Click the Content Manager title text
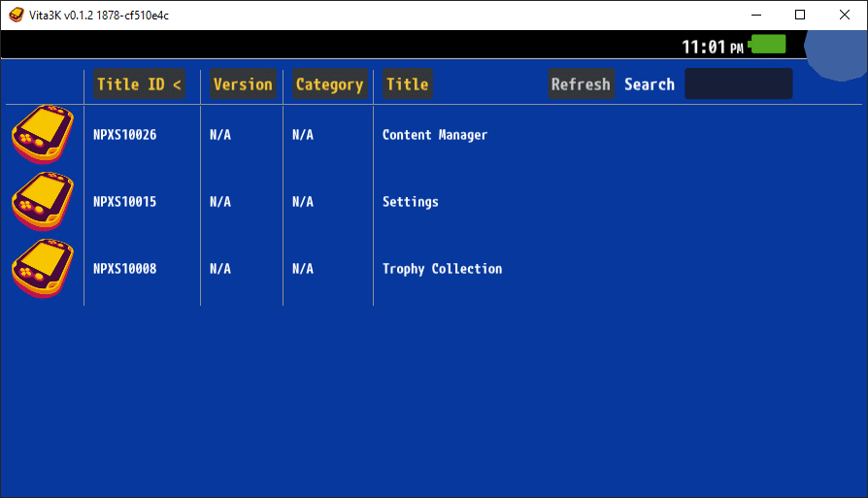This screenshot has height=498, width=868. tap(435, 135)
